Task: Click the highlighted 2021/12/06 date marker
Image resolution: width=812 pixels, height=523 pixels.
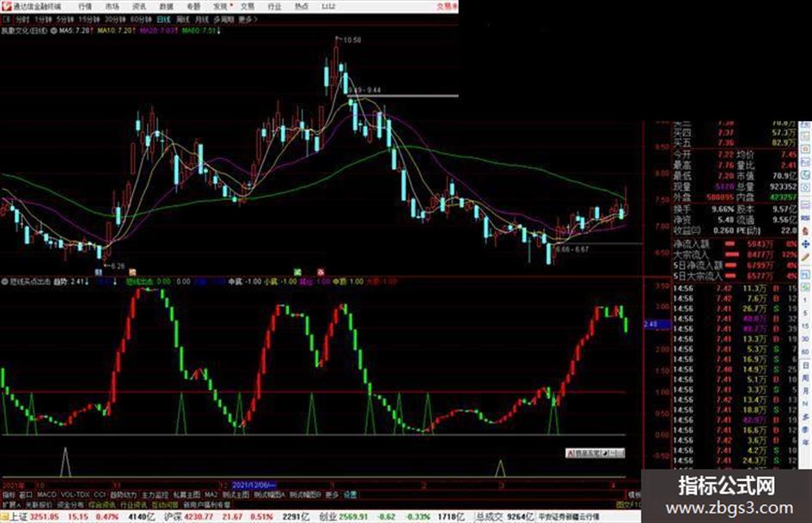Action: (x=253, y=486)
